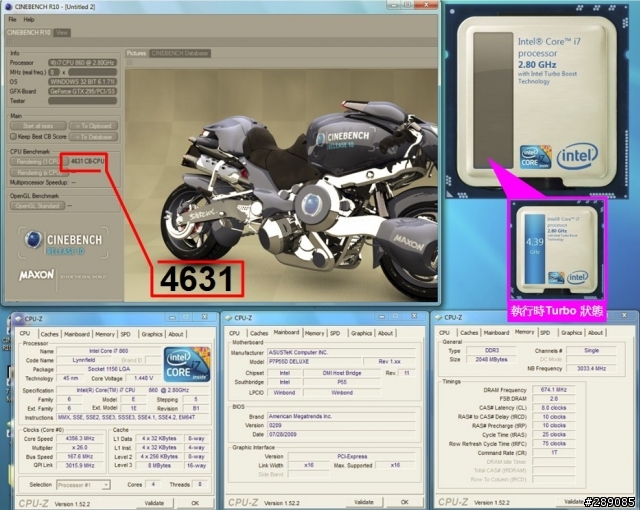Click the OpenGL Standard button
640x510 pixels.
click(x=37, y=206)
